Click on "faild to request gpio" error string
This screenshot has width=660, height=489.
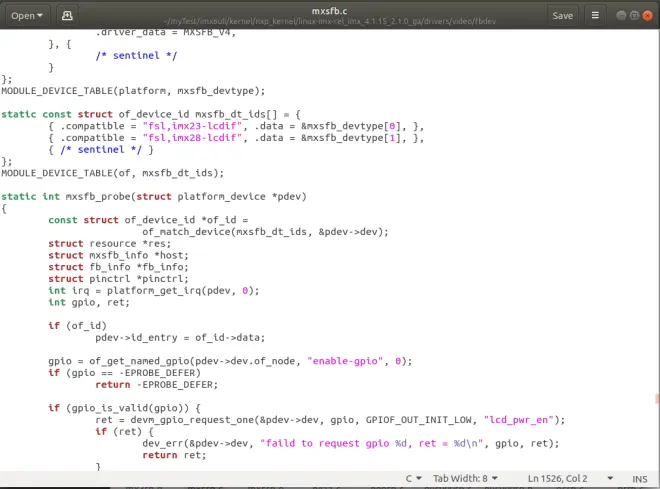[x=372, y=444]
